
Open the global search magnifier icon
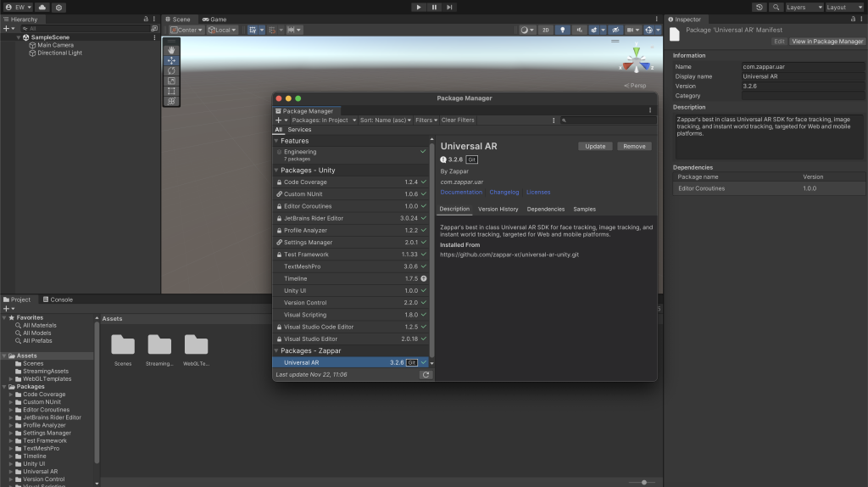776,7
